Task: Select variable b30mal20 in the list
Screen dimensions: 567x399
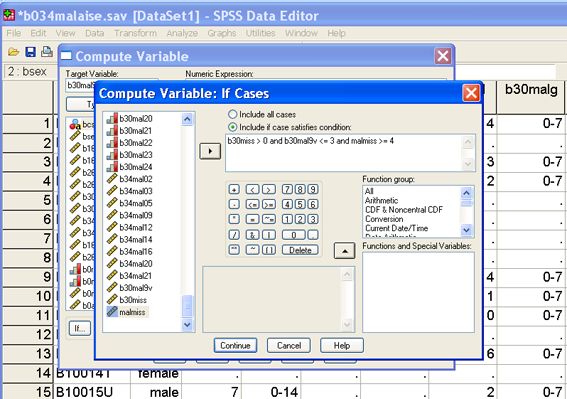Action: pos(129,119)
